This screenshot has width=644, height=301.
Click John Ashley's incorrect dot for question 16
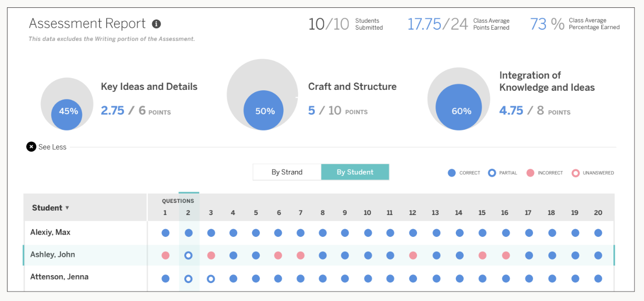[x=505, y=255]
